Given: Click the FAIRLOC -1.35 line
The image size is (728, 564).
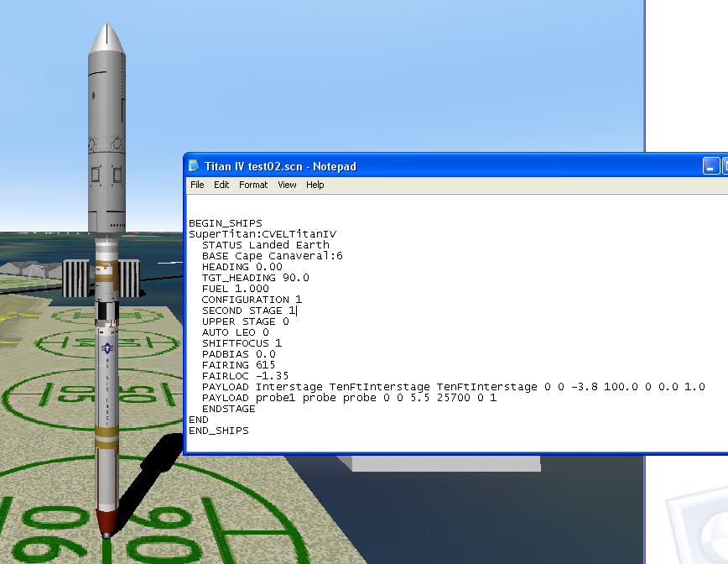Looking at the screenshot, I should tap(245, 376).
